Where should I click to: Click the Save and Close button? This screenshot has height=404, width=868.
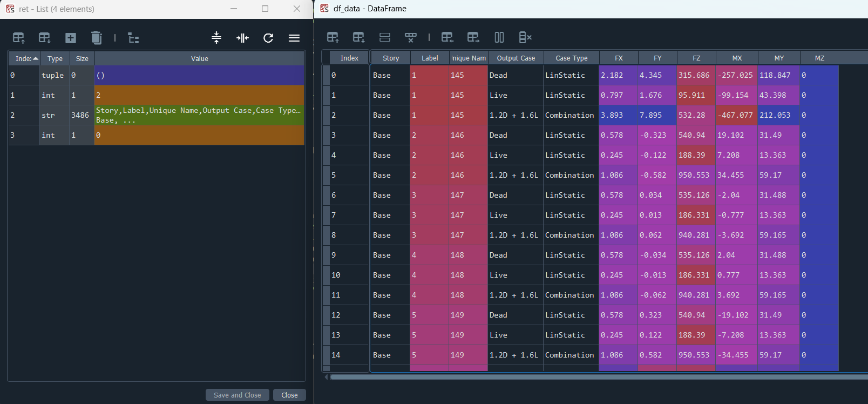(237, 395)
